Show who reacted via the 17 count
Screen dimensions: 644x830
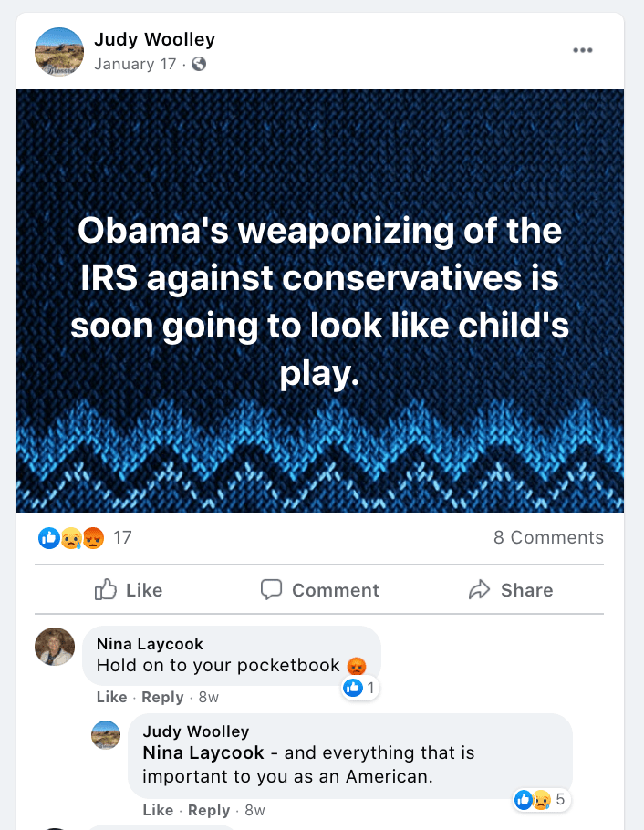(x=122, y=538)
